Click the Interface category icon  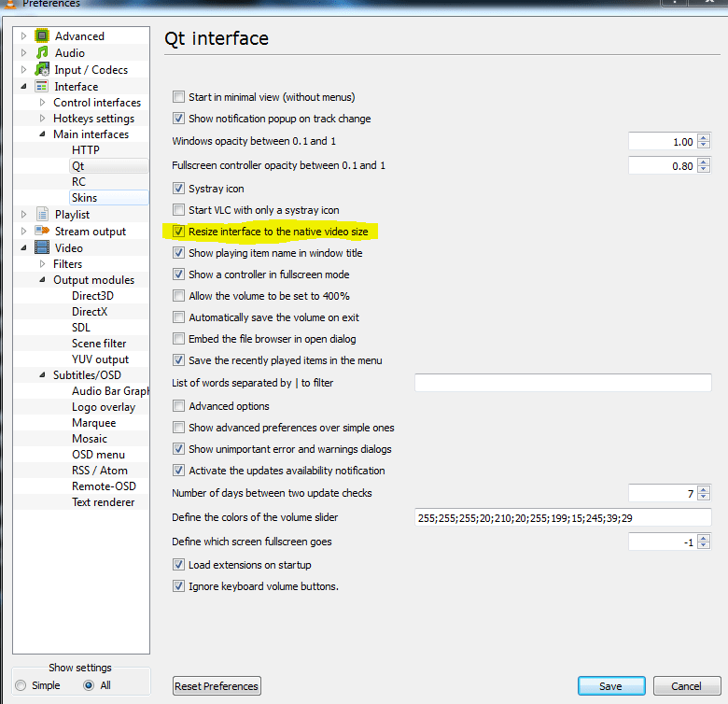click(42, 87)
